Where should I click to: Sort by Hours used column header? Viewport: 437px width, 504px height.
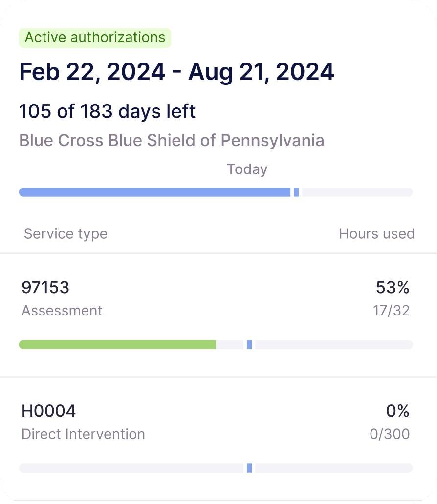click(x=377, y=234)
